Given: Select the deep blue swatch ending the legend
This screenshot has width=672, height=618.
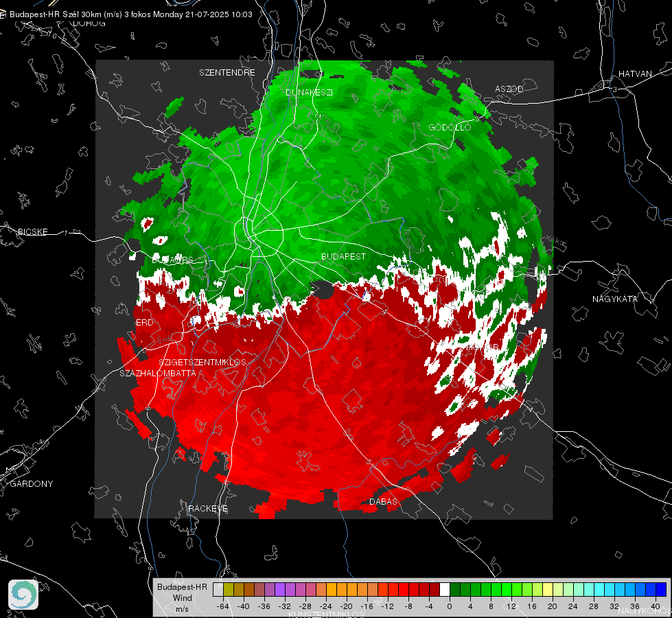Looking at the screenshot, I should 661,589.
